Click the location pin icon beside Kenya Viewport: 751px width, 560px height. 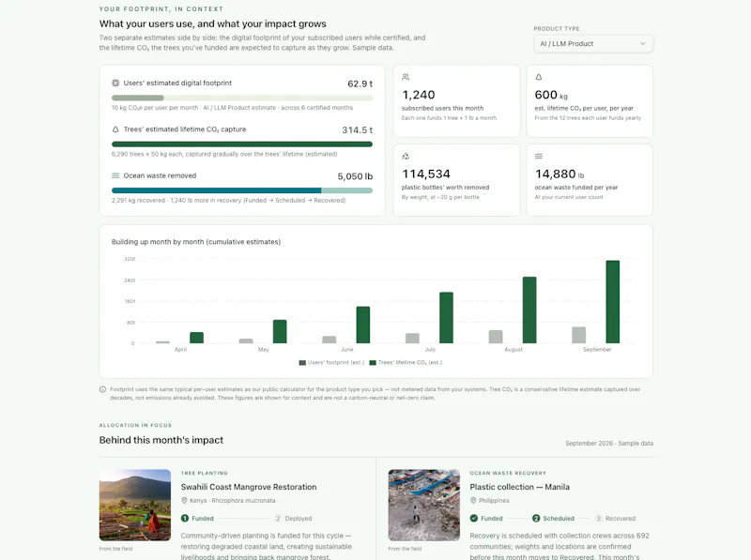184,500
